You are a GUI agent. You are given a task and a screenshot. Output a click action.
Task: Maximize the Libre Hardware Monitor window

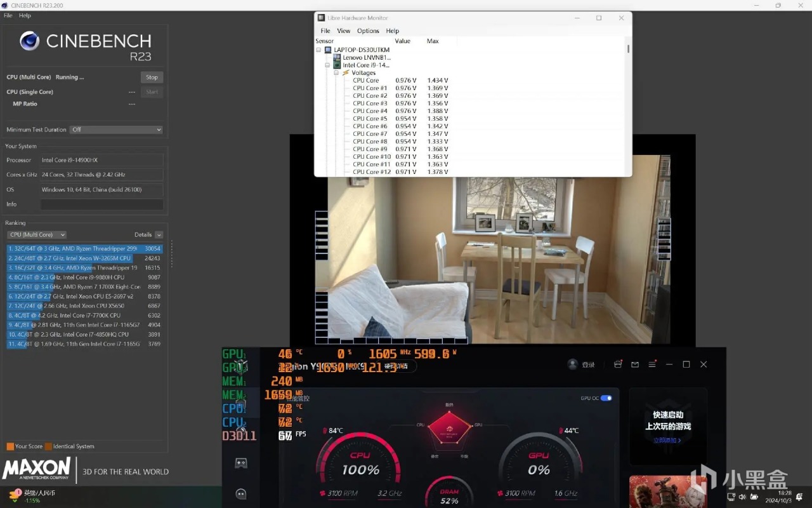(598, 18)
